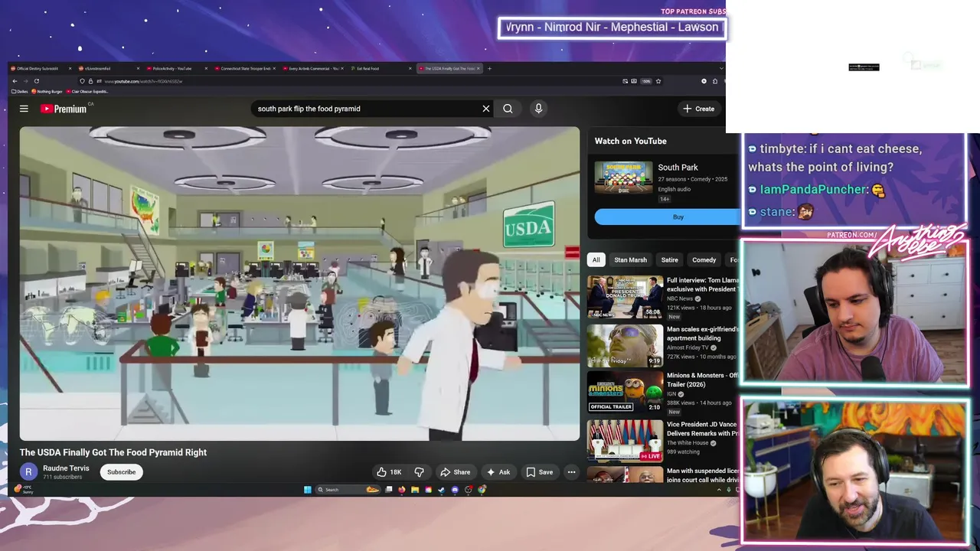
Task: Open the Tom Llamas interview thumbnail
Action: coord(625,297)
